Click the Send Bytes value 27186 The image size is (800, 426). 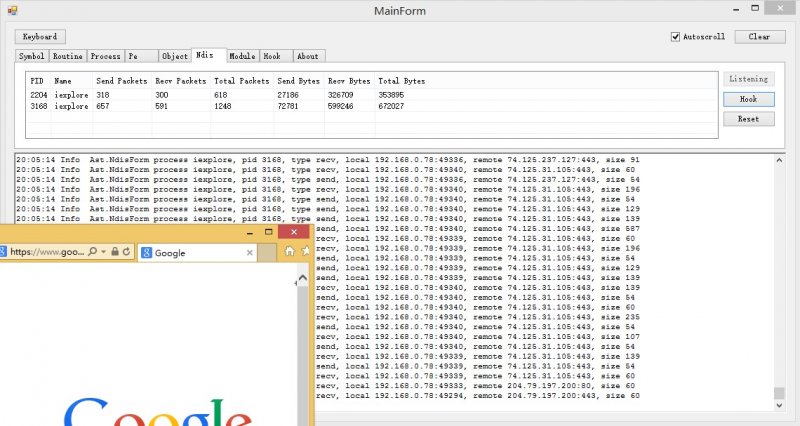[x=288, y=95]
